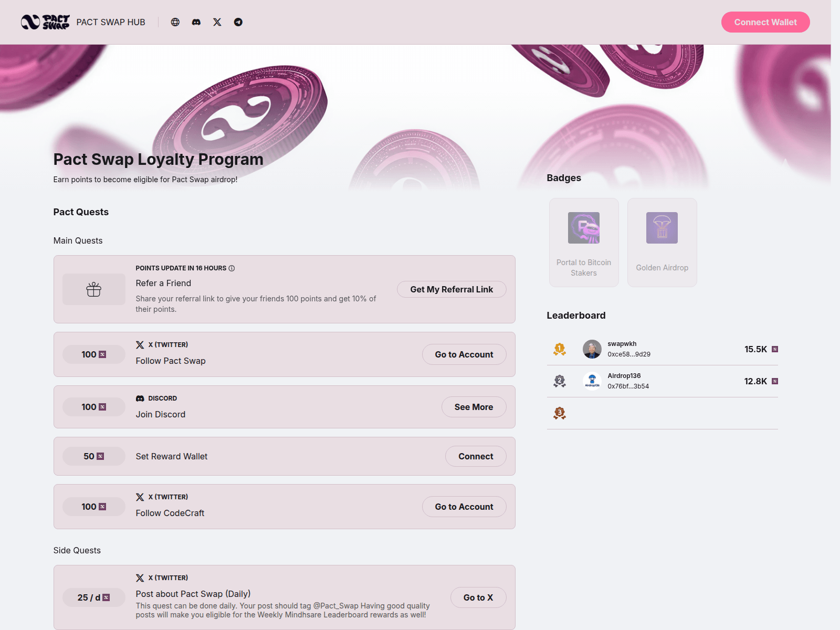The height and width of the screenshot is (630, 840).
Task: Click the Pact Swap logo
Action: 45,22
